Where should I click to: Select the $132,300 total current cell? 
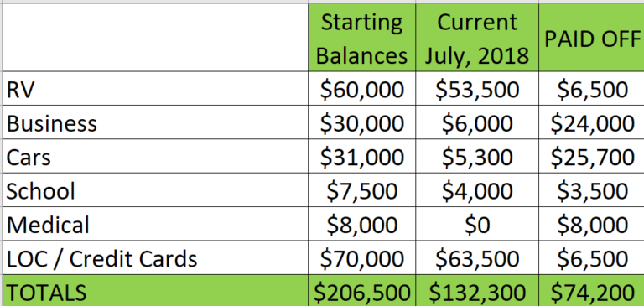tap(477, 291)
